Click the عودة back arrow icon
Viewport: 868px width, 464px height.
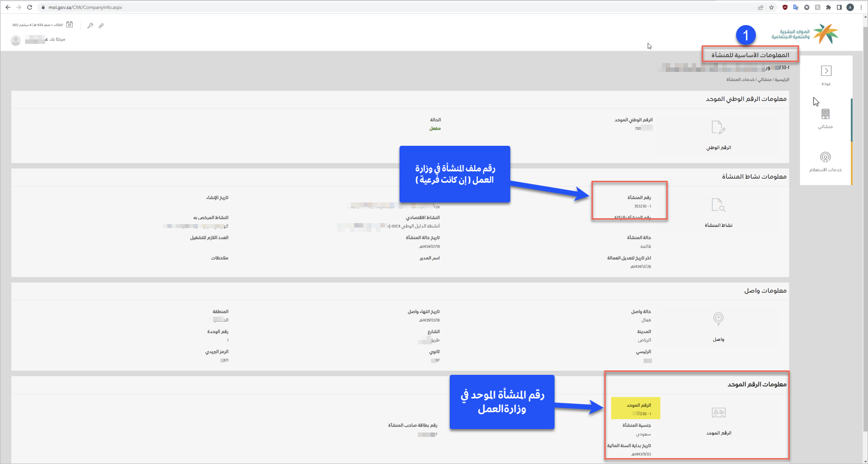click(826, 71)
